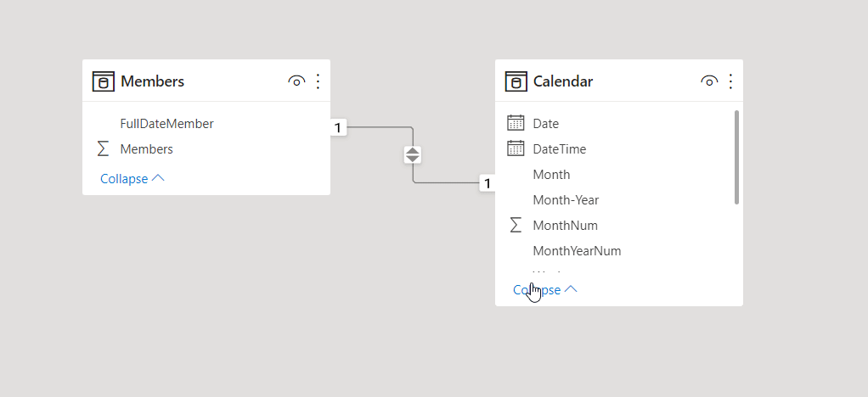Click the sigma icon beside MonthNum
Screen dimensions: 868x397
click(x=516, y=225)
